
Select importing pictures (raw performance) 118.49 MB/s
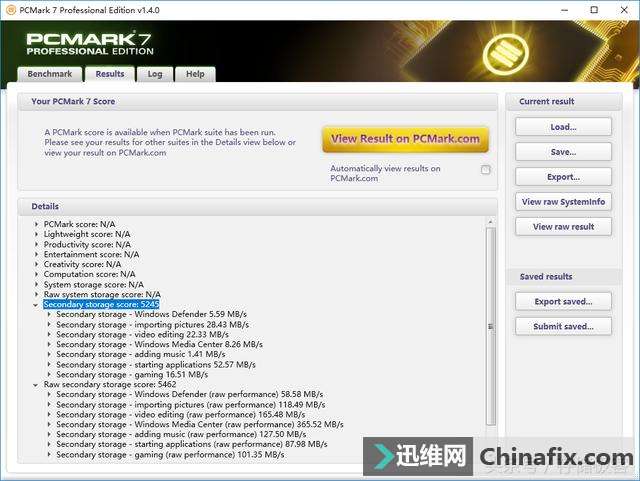point(191,405)
